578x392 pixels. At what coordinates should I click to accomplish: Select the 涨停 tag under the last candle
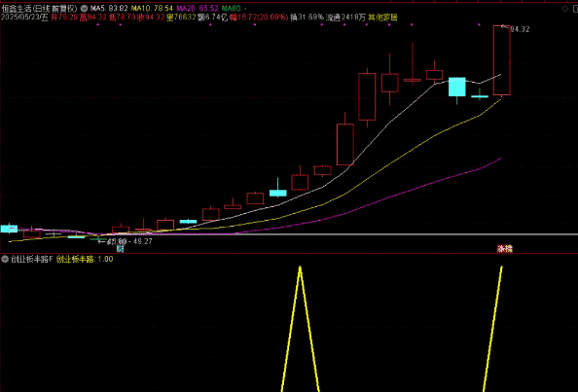click(x=505, y=249)
